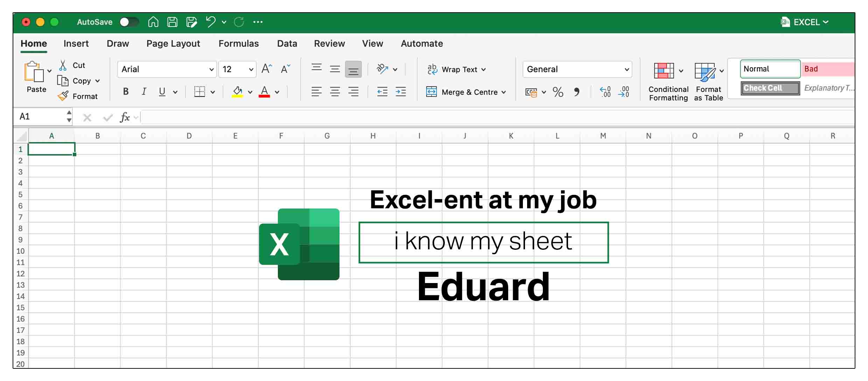Viewport: 868px width, 381px height.
Task: Click the Percent Style icon
Action: pyautogui.click(x=558, y=92)
